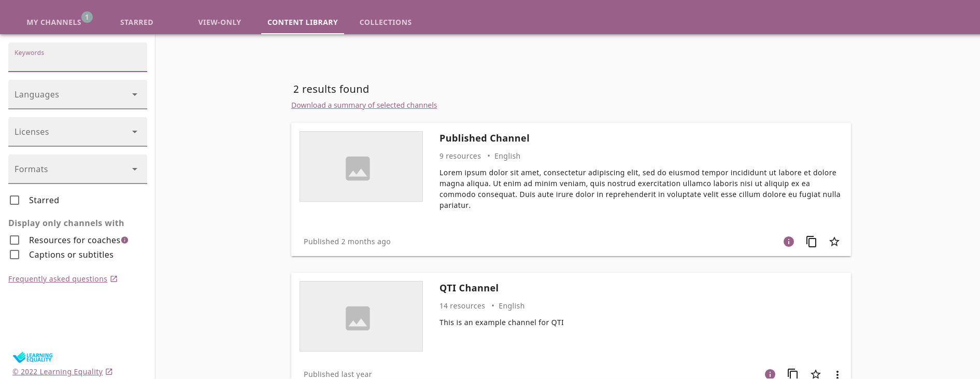Open the Languages dropdown
Viewport: 980px width, 379px height.
[x=78, y=94]
